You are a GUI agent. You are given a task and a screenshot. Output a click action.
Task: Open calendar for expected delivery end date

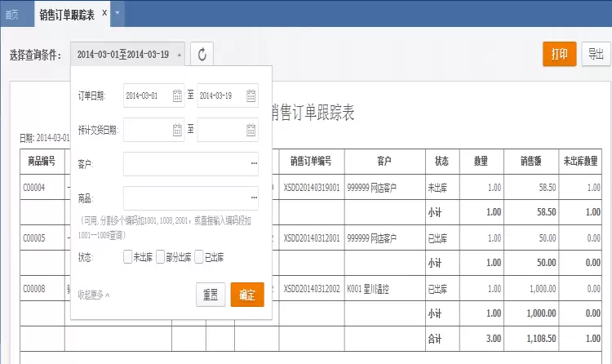(x=251, y=130)
